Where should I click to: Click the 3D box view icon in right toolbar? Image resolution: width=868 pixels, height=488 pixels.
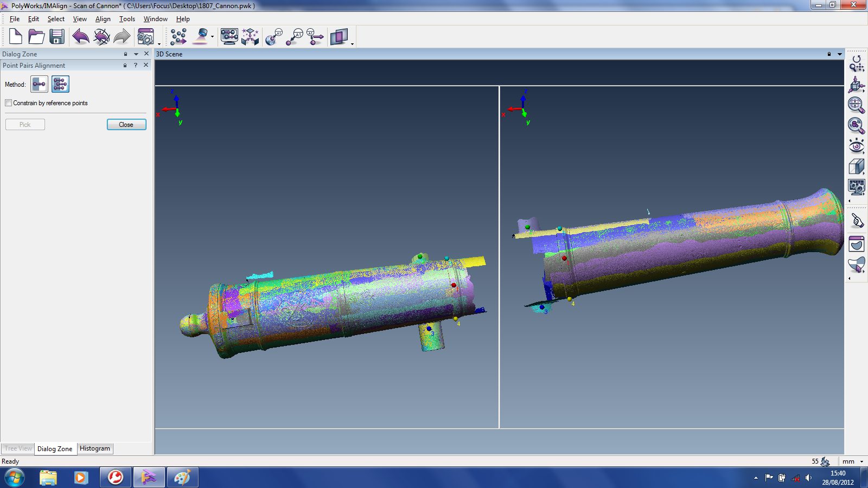point(856,166)
